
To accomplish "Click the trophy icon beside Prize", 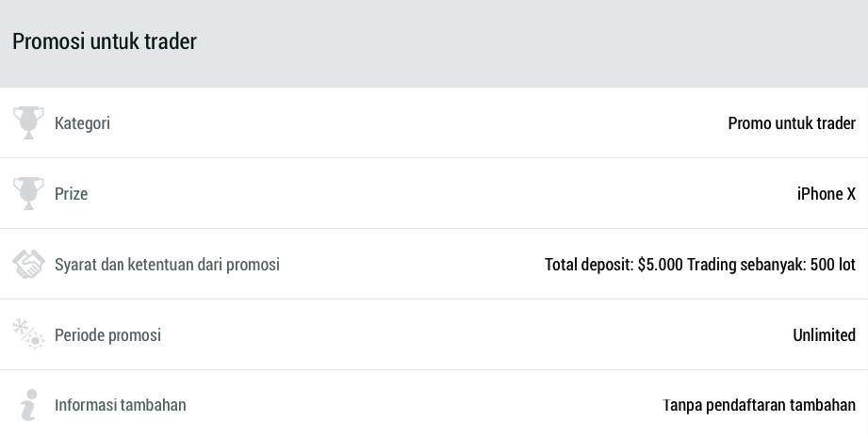I will click(x=28, y=193).
